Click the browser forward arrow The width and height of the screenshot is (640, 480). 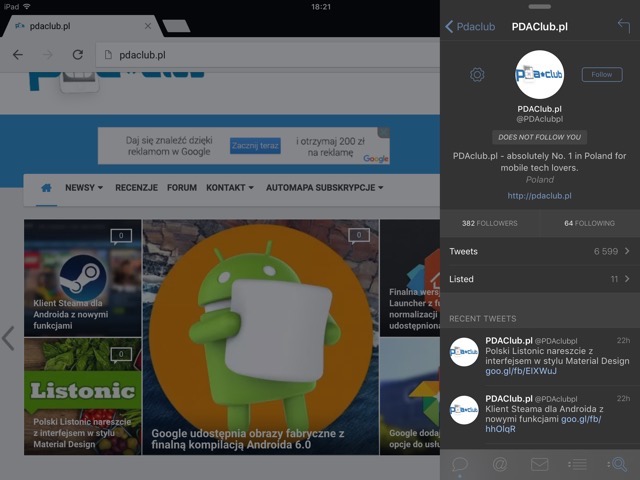48,55
